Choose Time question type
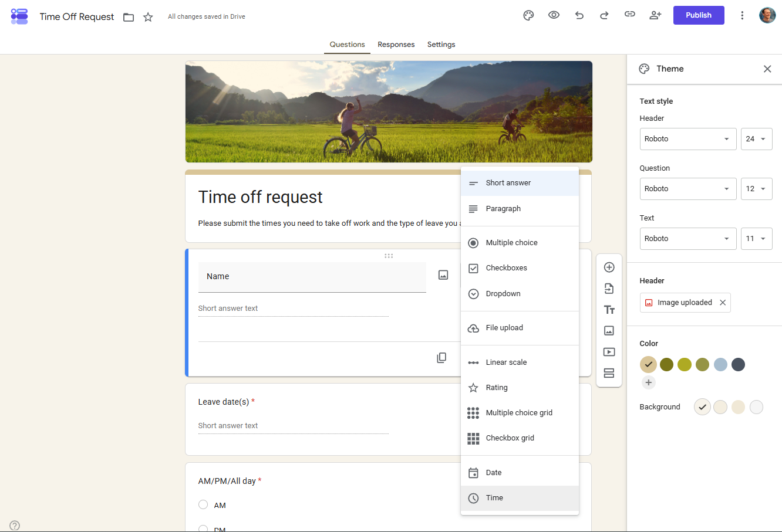Image resolution: width=782 pixels, height=532 pixels. tap(520, 498)
